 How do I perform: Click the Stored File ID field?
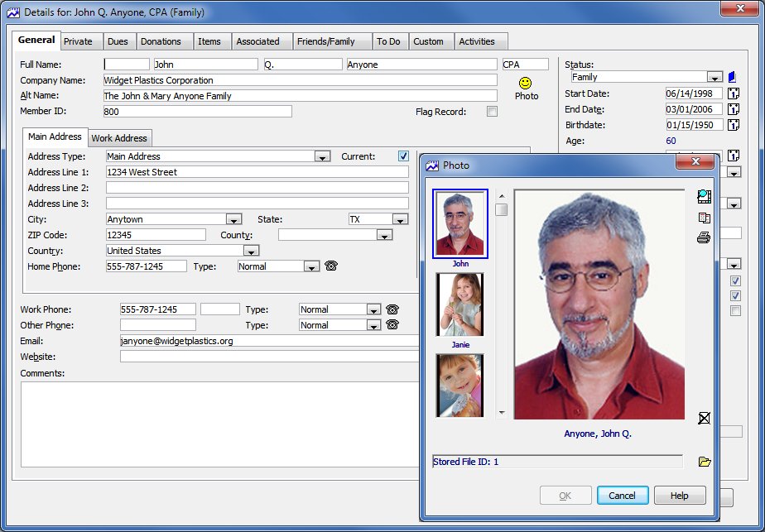pos(558,462)
